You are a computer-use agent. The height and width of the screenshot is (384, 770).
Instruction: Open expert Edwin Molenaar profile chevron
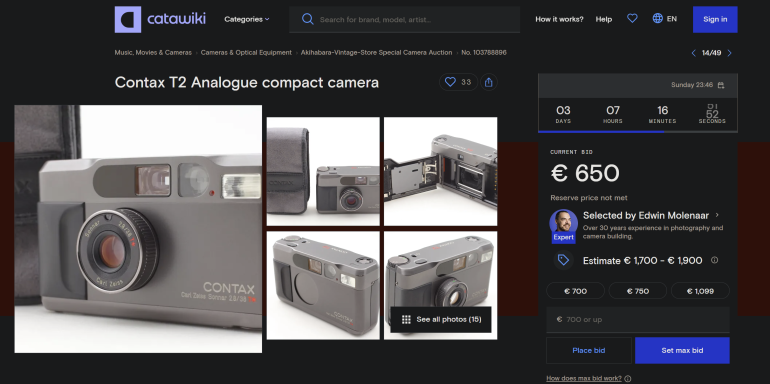(x=717, y=215)
